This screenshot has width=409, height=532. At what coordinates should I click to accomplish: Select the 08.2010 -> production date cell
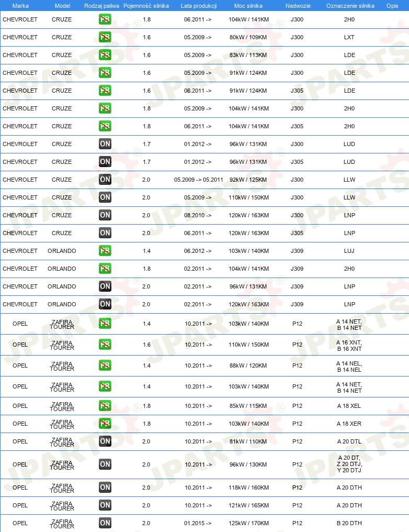(x=198, y=215)
